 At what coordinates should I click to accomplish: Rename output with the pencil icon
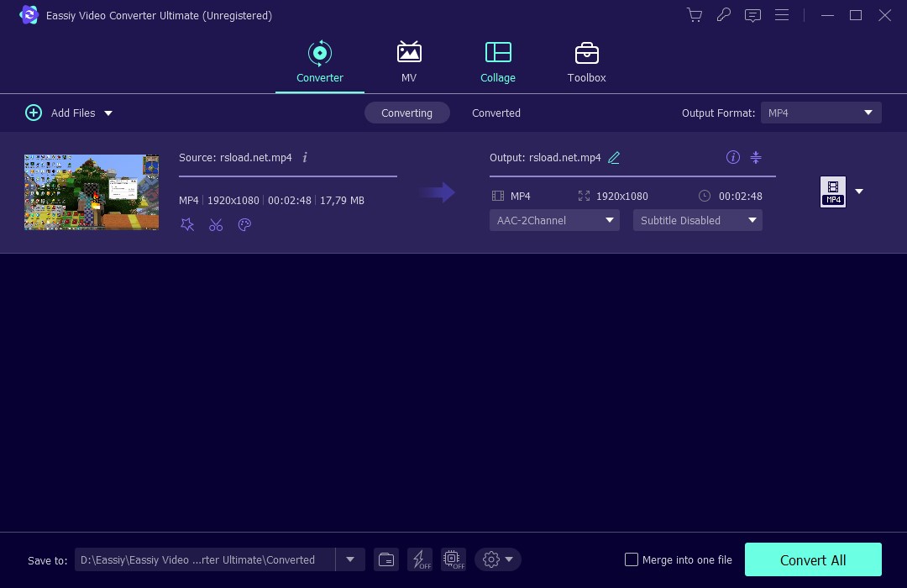614,157
